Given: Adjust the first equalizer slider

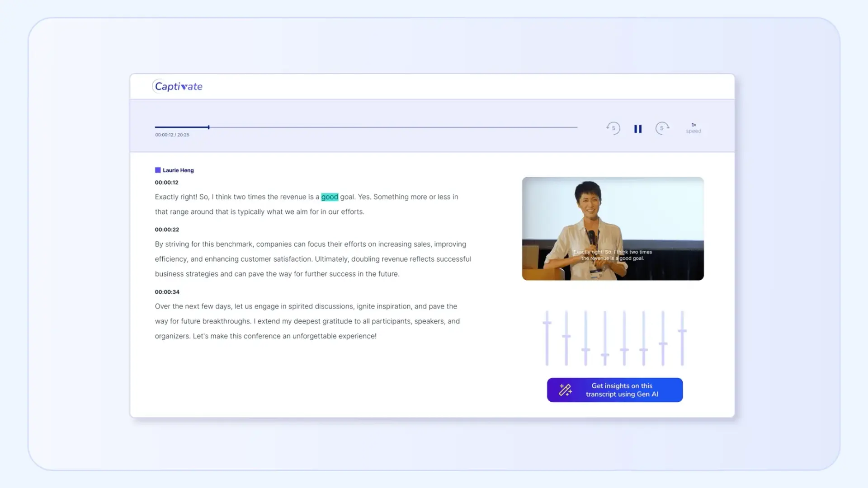Looking at the screenshot, I should [546, 322].
